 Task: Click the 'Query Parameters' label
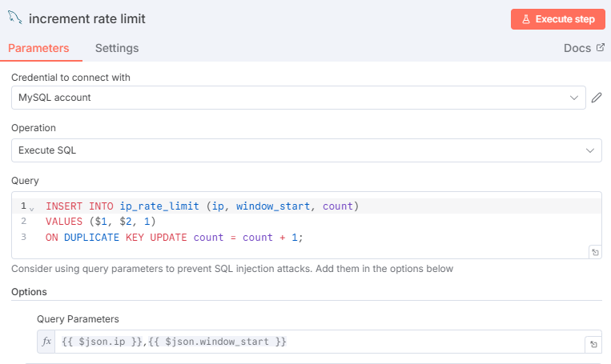[x=78, y=319]
